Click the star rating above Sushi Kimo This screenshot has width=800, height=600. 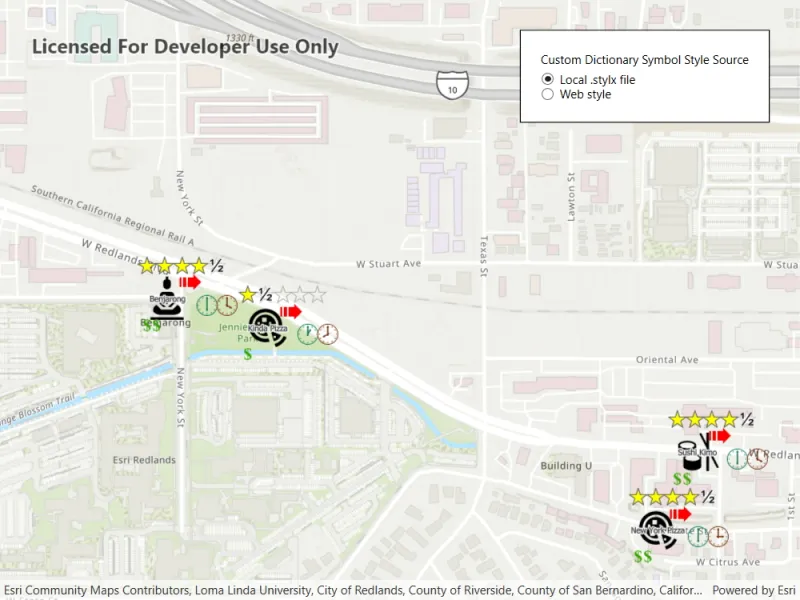712,419
